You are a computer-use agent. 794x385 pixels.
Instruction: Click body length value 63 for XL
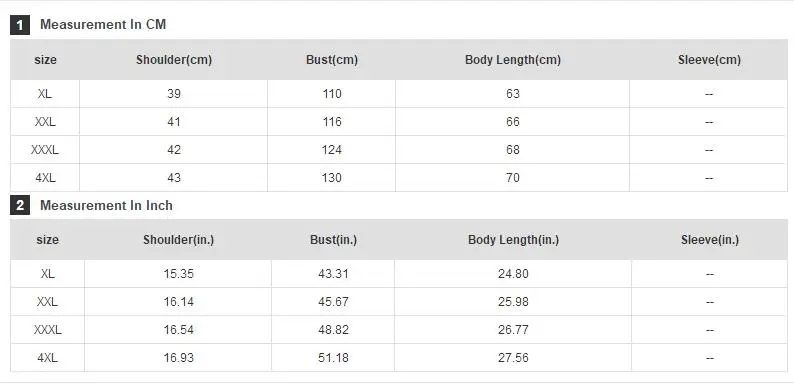tap(512, 94)
